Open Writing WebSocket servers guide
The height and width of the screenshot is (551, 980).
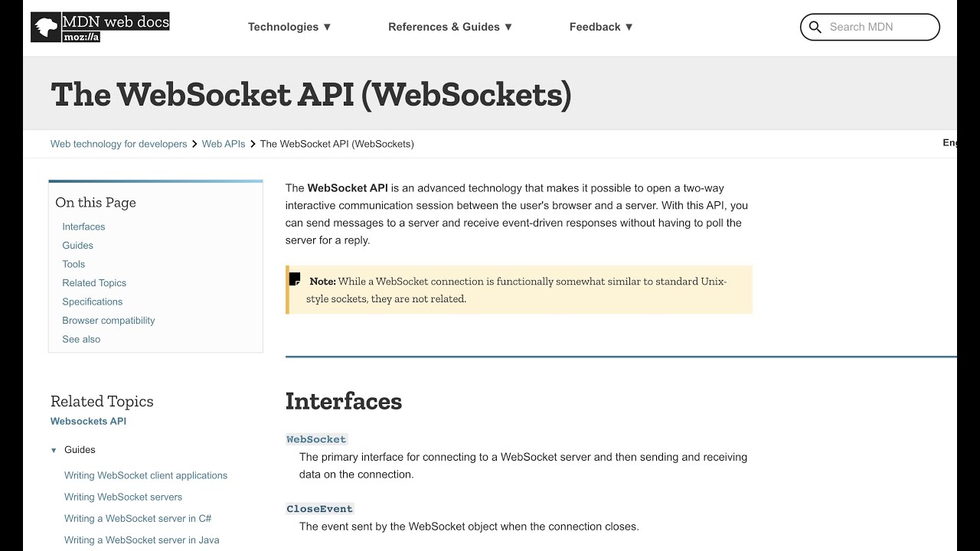pos(123,497)
